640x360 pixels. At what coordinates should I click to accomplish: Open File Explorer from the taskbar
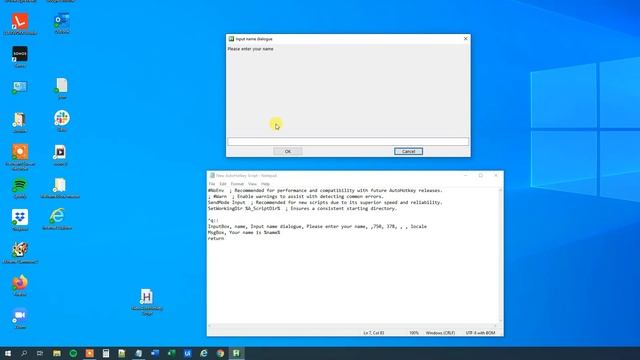[57, 353]
